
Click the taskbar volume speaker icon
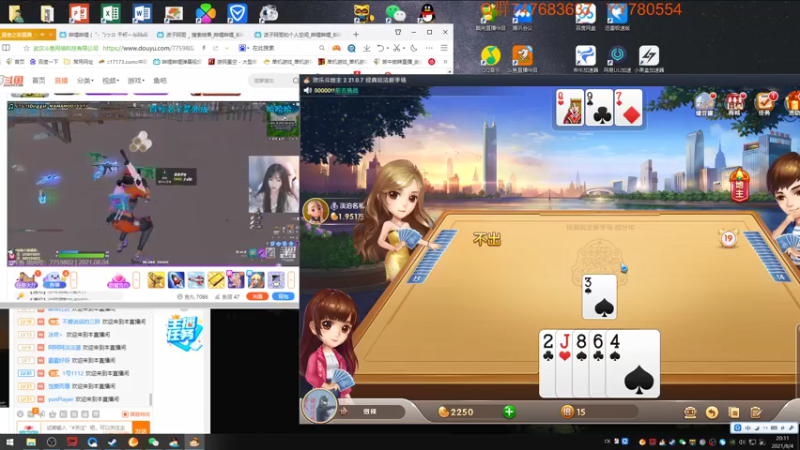click(742, 442)
